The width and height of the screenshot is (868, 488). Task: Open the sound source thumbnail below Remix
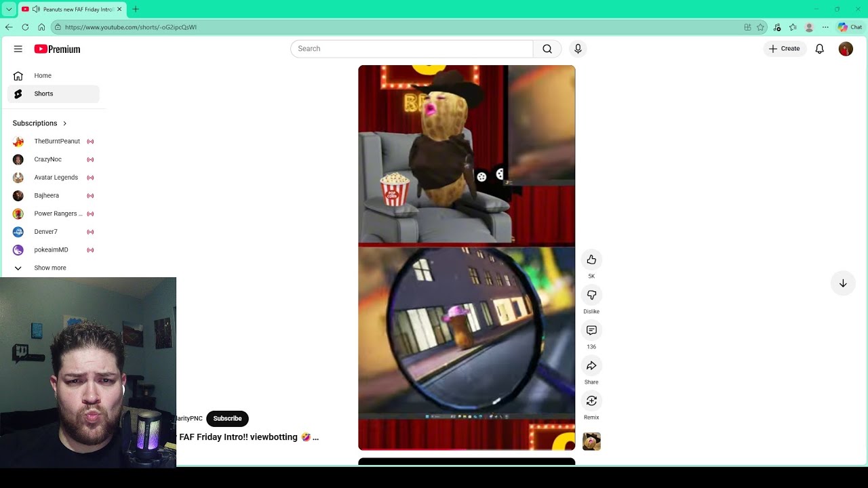[x=591, y=441]
